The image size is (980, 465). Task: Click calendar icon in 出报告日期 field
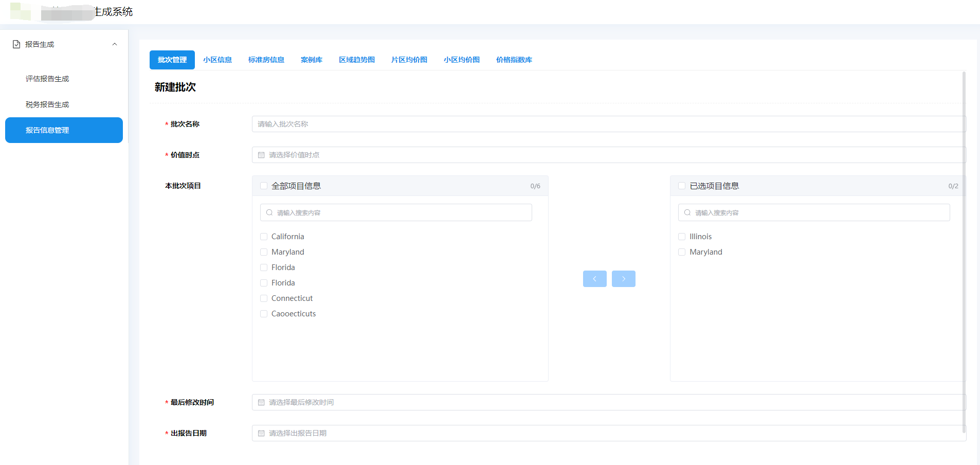pyautogui.click(x=261, y=433)
